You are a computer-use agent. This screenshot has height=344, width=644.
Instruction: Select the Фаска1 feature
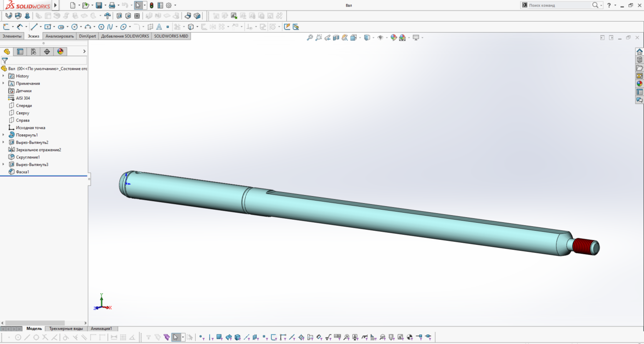click(22, 172)
